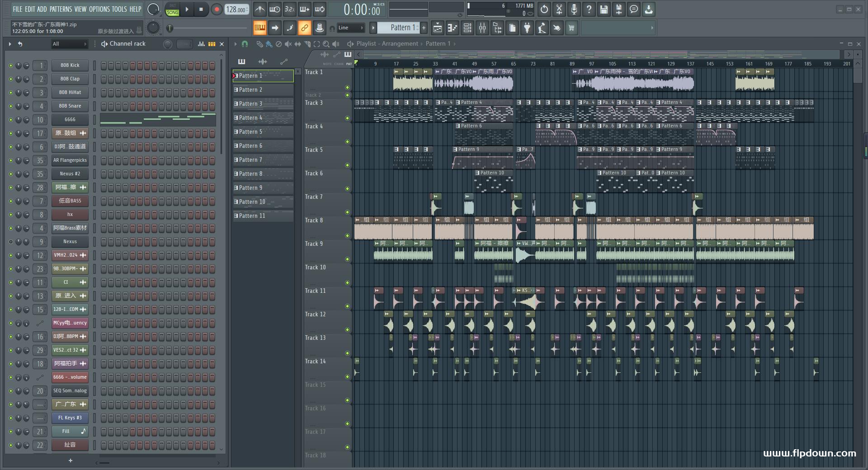Click the 128.000 tempo field
This screenshot has height=470, width=868.
(236, 9)
